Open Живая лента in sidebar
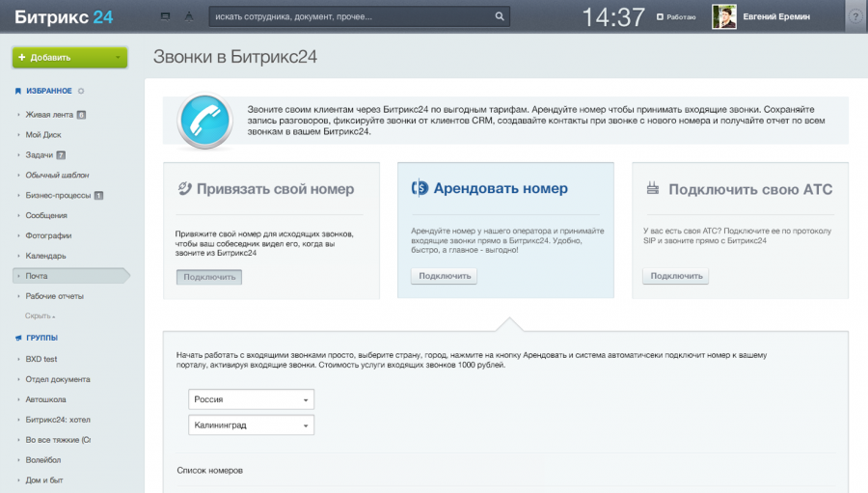The image size is (868, 493). tap(49, 115)
